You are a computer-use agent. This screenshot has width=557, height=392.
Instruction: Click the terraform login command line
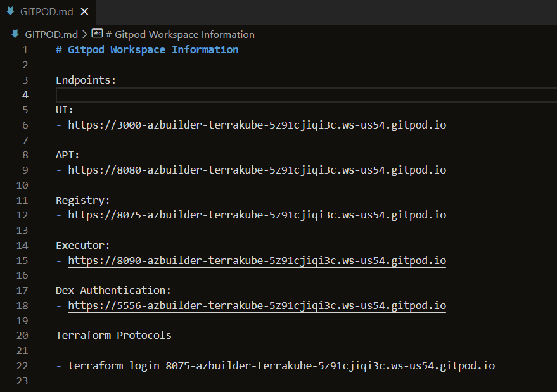click(281, 366)
